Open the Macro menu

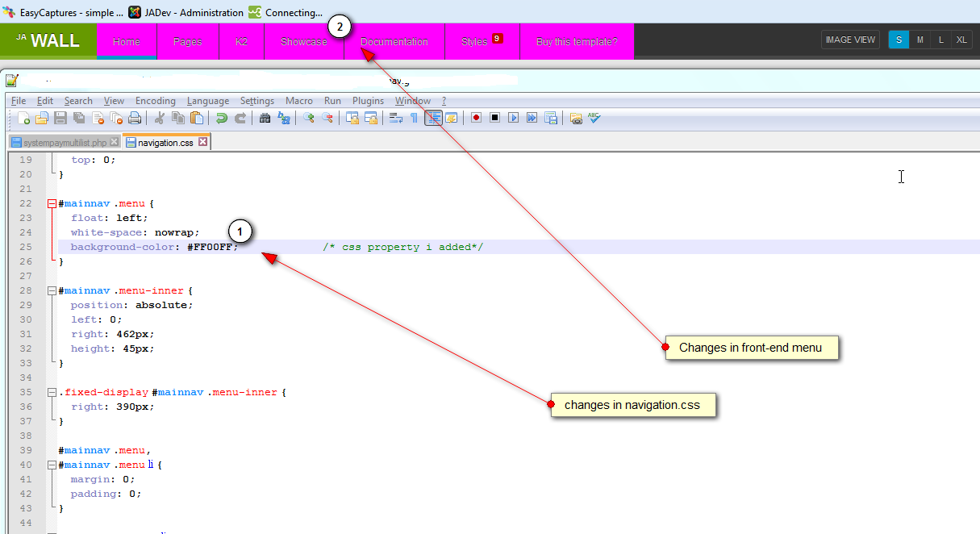[x=299, y=101]
